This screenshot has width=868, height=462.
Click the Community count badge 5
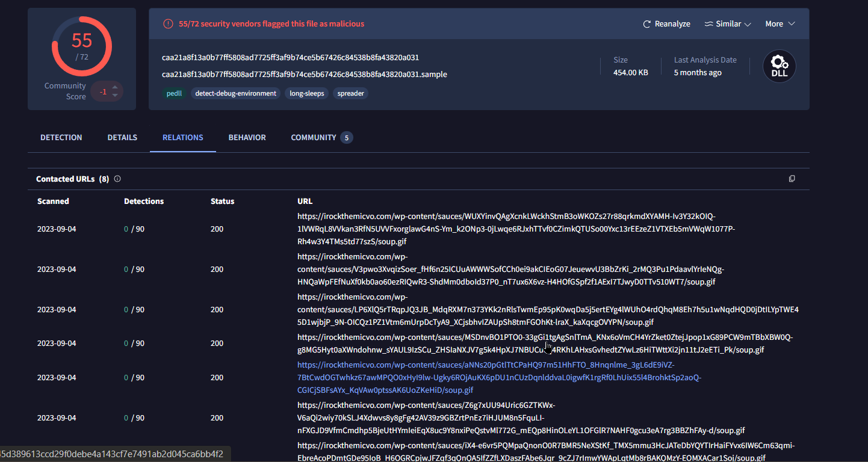[346, 138]
